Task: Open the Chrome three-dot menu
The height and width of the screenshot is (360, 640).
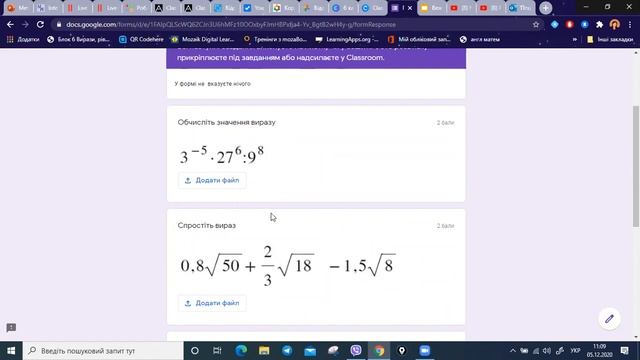Action: pos(630,24)
